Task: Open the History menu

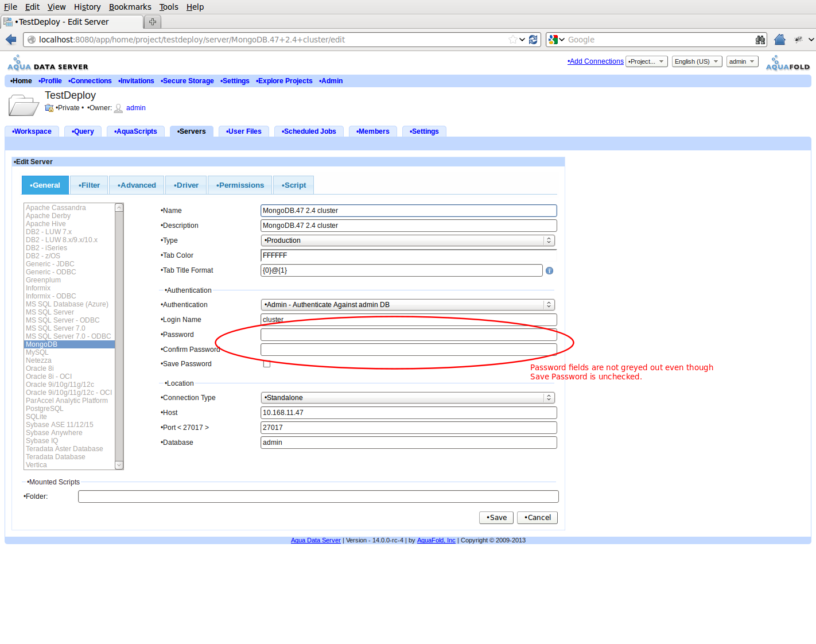Action: 87,7
